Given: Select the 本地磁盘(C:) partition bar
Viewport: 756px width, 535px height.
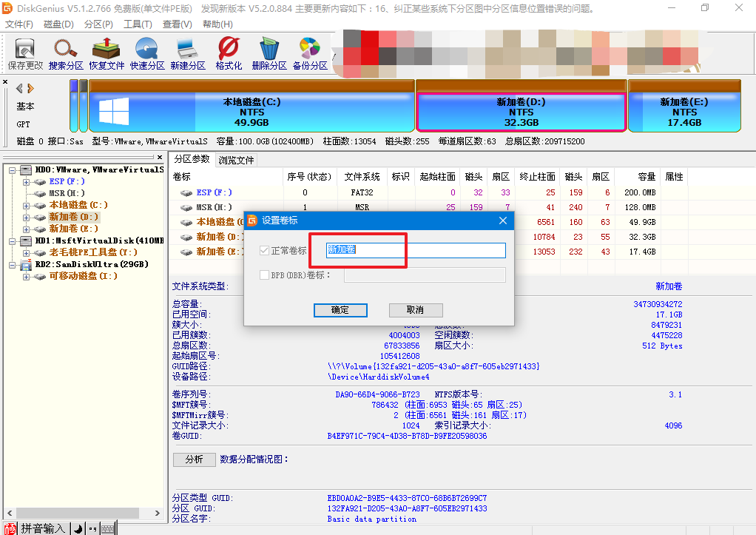Looking at the screenshot, I should coord(252,112).
